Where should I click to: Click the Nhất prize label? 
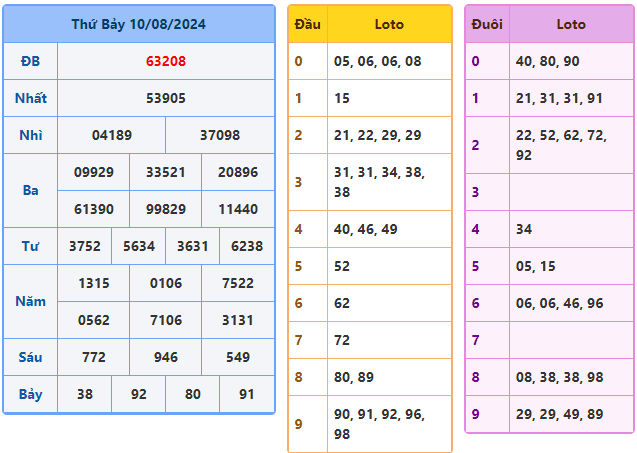30,98
